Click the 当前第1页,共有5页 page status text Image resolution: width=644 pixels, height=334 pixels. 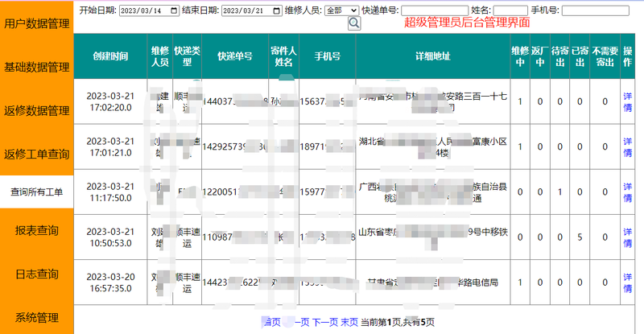point(397,322)
